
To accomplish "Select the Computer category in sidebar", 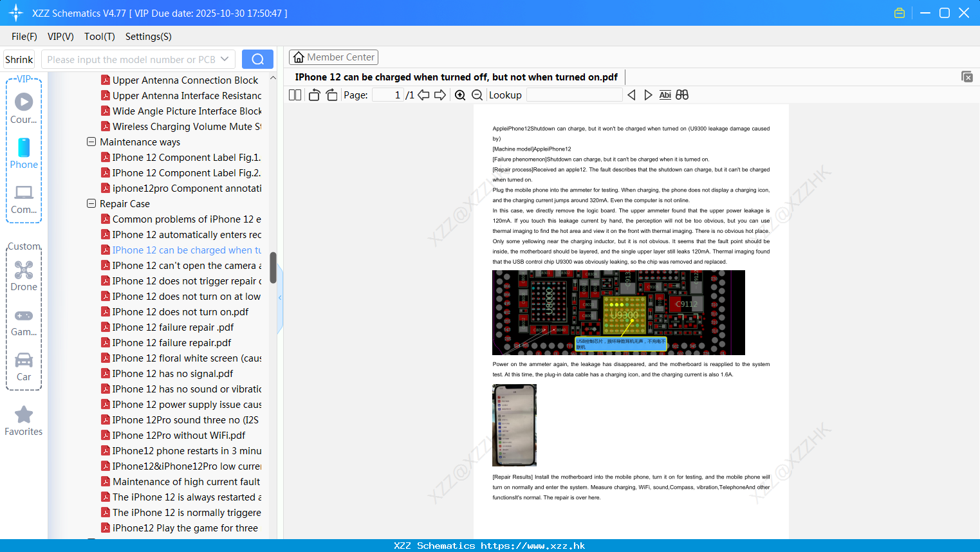I will 24,199.
